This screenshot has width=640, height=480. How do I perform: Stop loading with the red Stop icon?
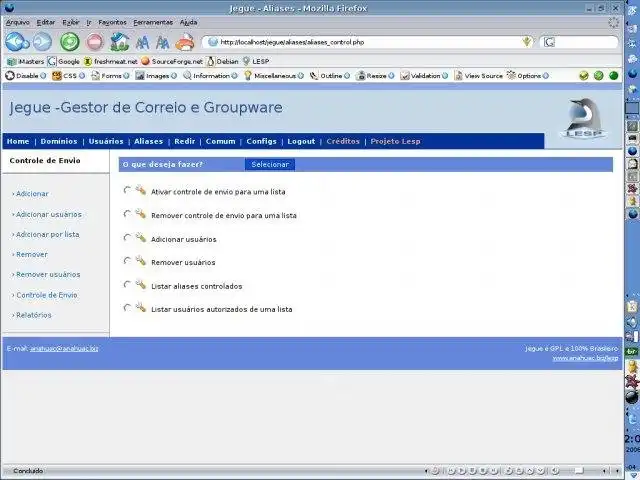pyautogui.click(x=95, y=42)
